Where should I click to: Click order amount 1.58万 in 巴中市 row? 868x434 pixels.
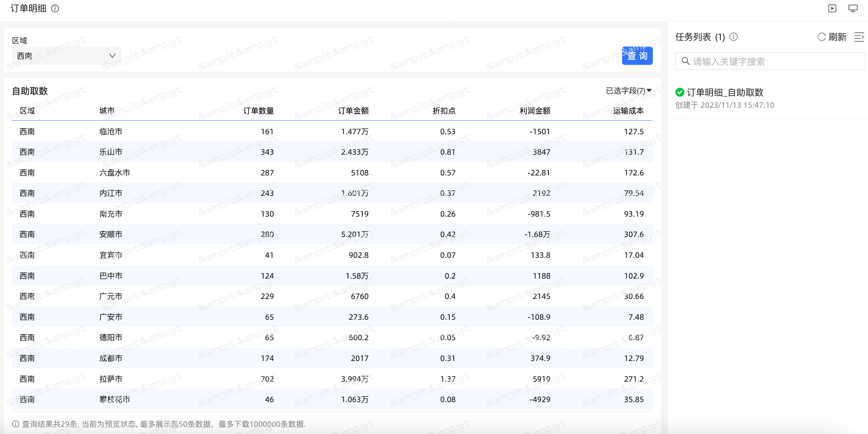point(357,276)
